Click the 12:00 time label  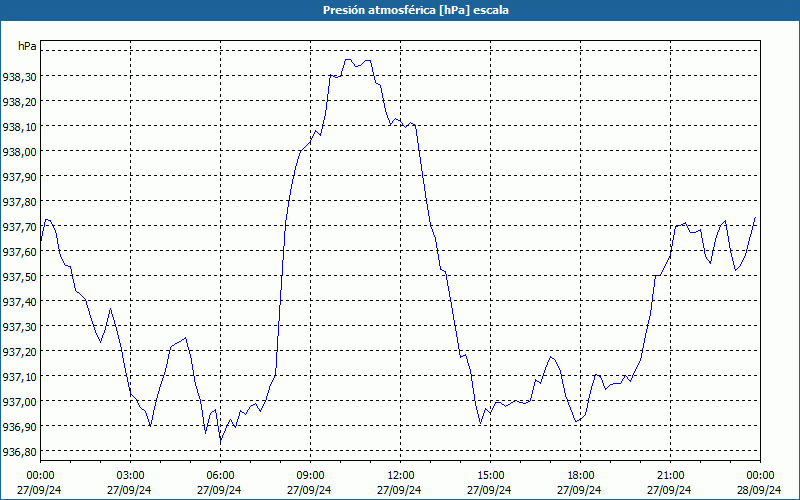[x=401, y=476]
